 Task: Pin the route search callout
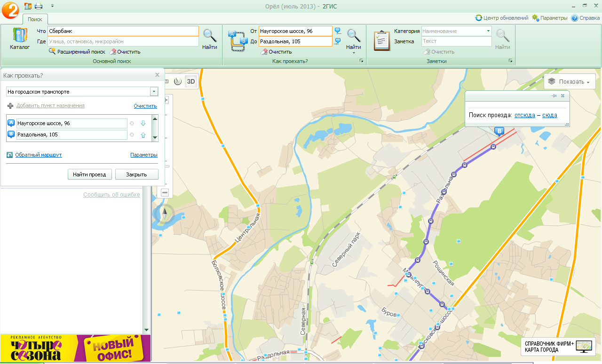tap(554, 95)
